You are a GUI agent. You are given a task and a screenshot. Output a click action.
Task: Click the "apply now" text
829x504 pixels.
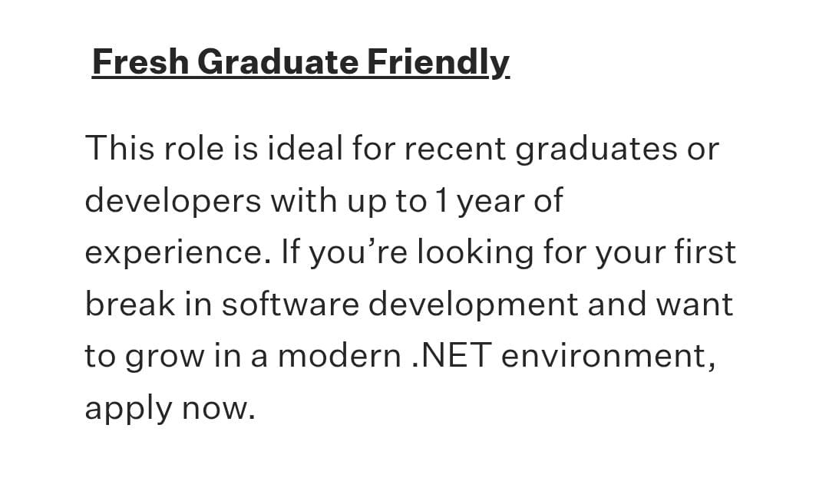point(169,409)
